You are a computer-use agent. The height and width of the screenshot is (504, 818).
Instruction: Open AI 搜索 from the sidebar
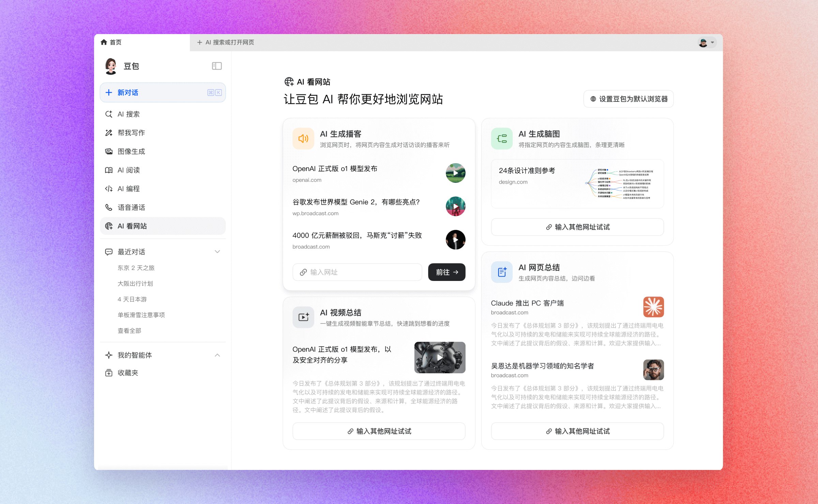click(128, 114)
